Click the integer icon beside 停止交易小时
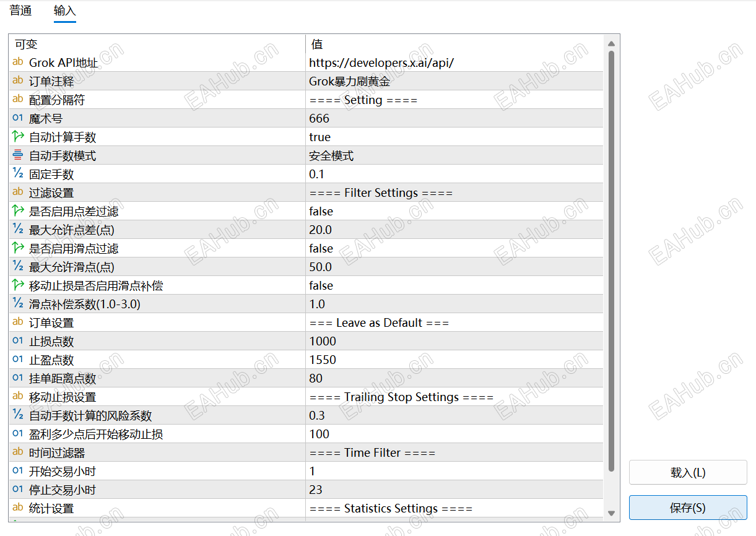This screenshot has height=536, width=756. tap(17, 489)
